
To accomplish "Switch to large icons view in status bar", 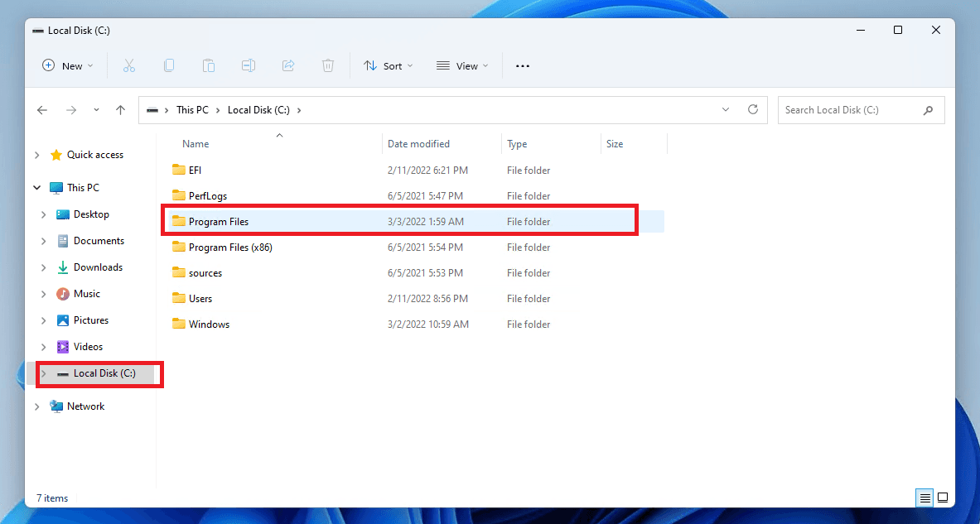I will (943, 498).
